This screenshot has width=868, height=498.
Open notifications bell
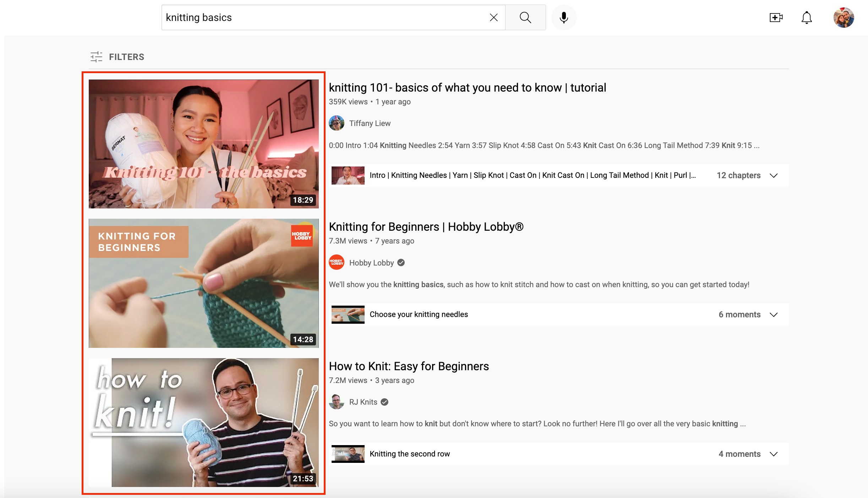click(807, 17)
